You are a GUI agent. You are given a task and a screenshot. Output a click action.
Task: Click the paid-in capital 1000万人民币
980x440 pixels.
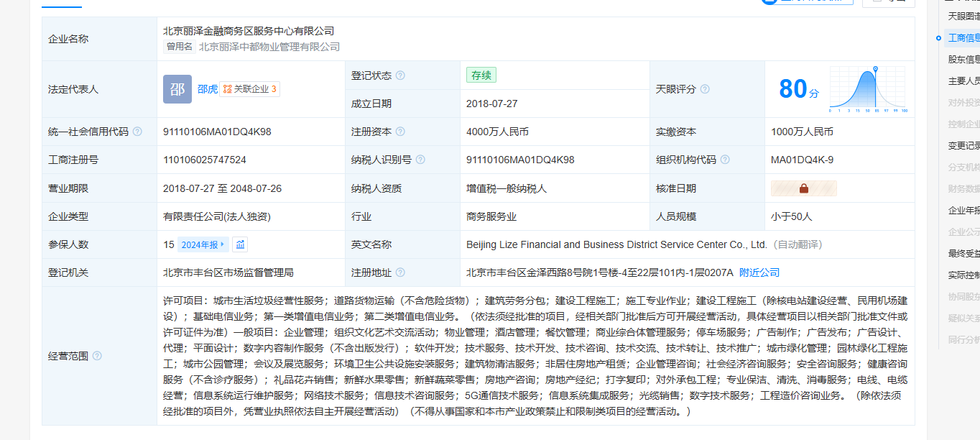click(x=802, y=132)
